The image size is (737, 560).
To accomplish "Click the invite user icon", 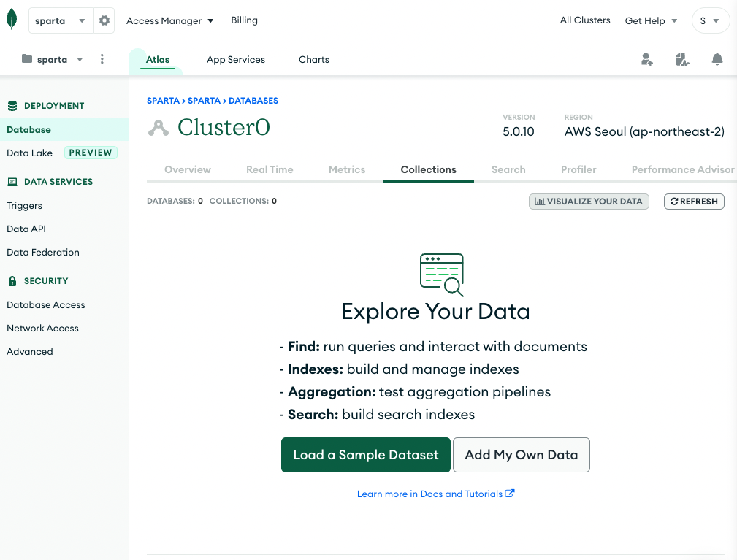I will [646, 59].
